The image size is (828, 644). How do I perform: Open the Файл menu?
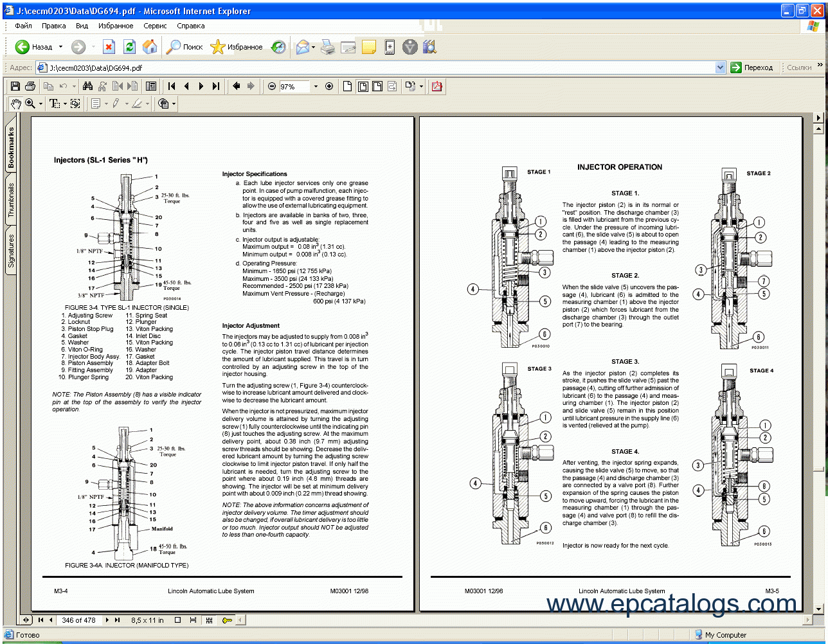[x=24, y=26]
